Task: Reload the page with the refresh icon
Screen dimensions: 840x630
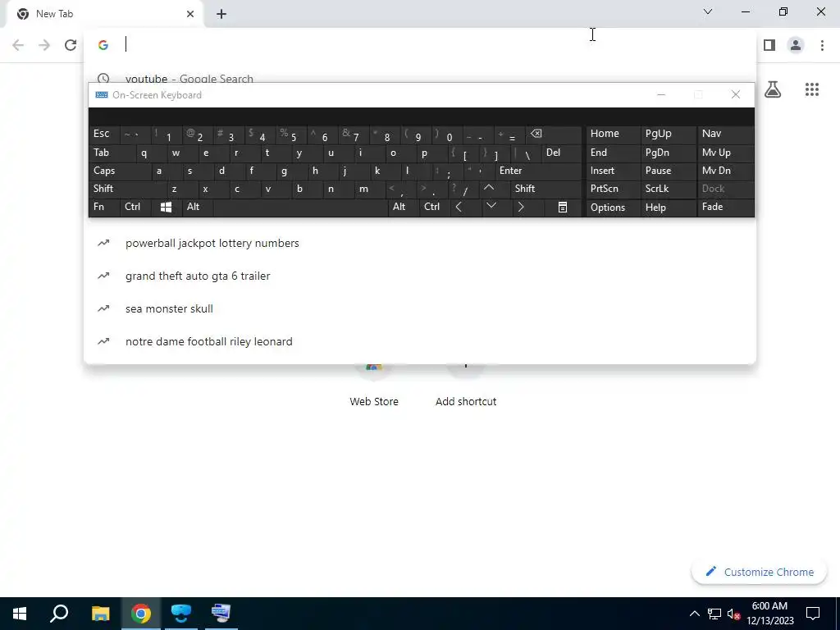Action: (x=71, y=45)
